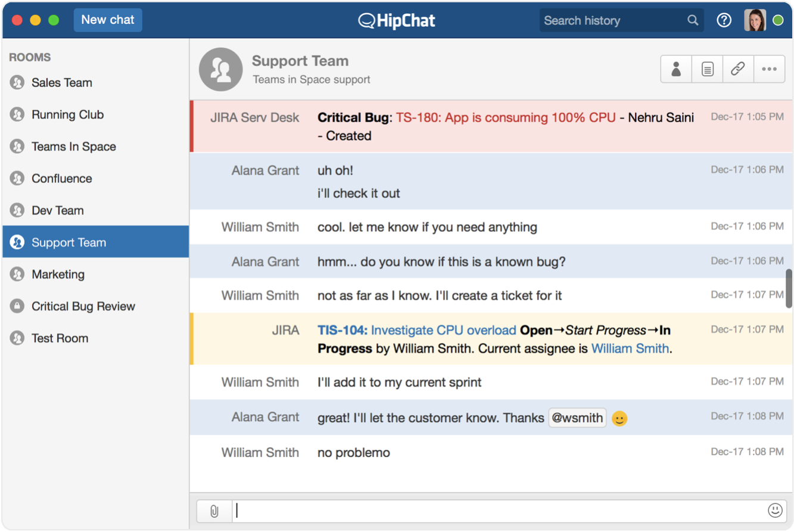Open the Investigate CPU overload link

pos(443,330)
